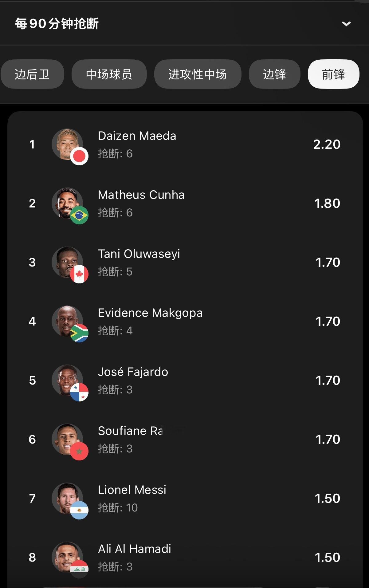Choose the 进攻性中场 position chip

[x=198, y=74]
